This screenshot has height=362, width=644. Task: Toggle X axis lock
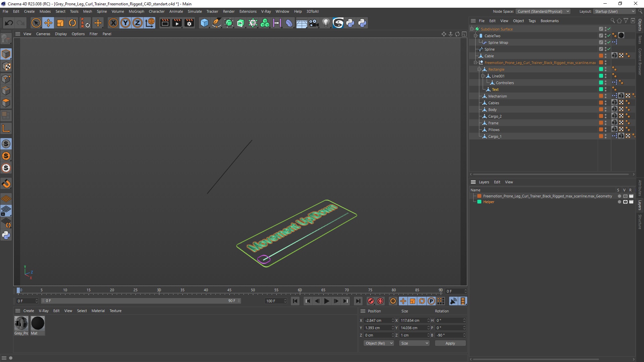pos(113,23)
